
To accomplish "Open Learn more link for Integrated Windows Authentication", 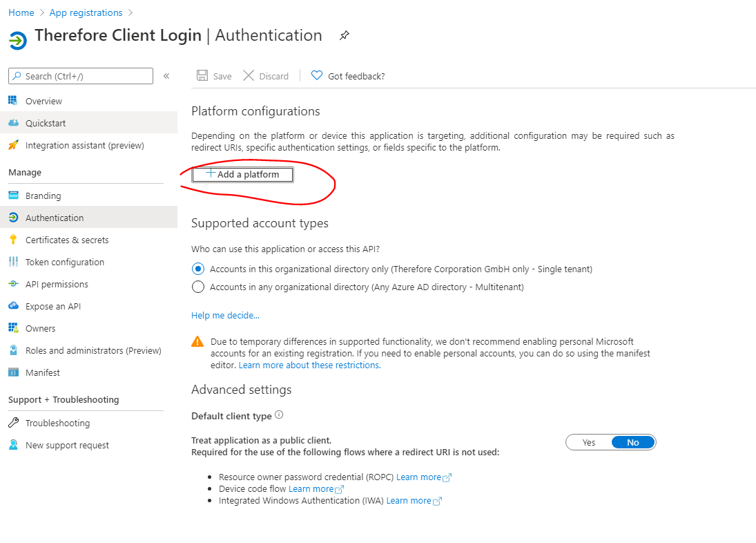I will (408, 501).
